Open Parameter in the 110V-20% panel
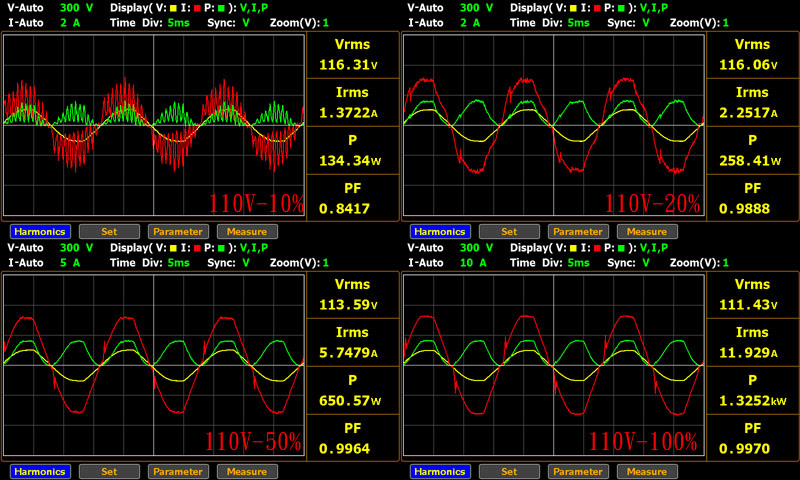This screenshot has height=480, width=800. (578, 232)
